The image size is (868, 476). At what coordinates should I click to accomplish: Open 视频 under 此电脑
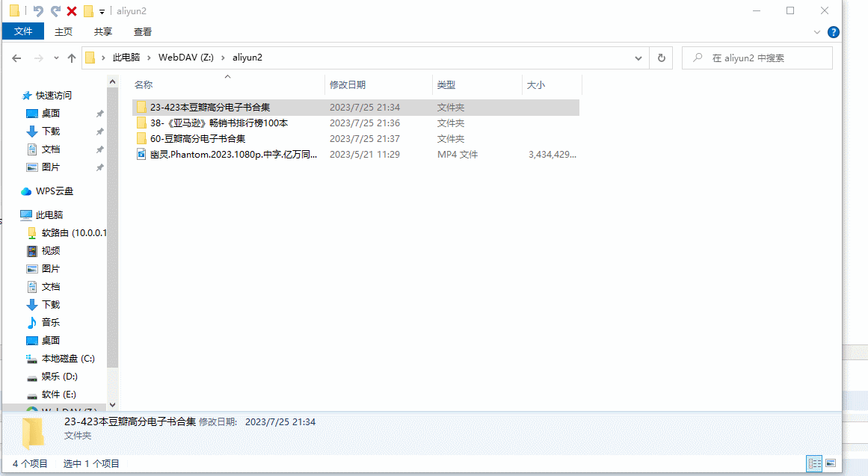50,251
